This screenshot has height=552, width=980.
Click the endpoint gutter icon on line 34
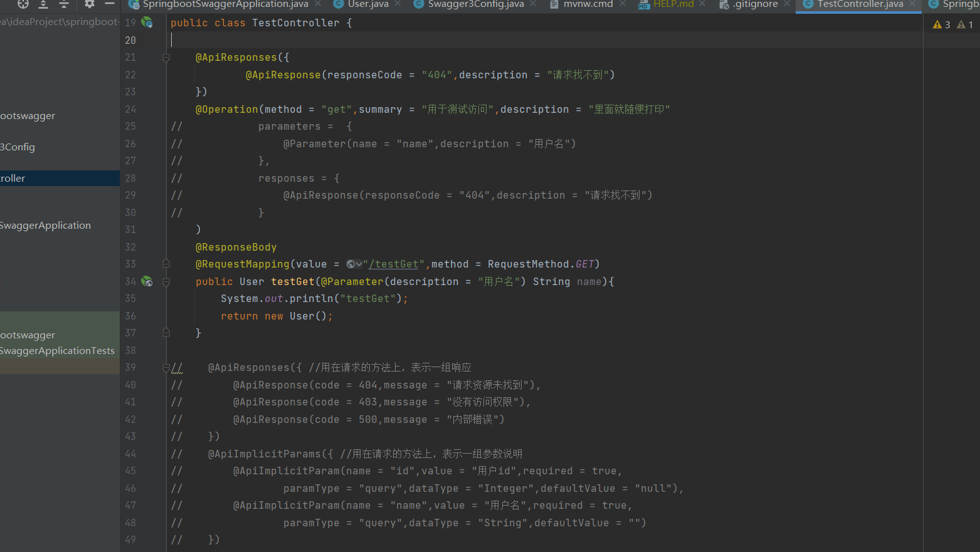147,281
